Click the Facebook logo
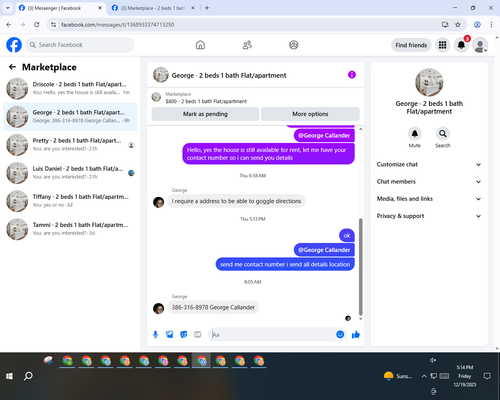The image size is (500, 400). click(14, 45)
